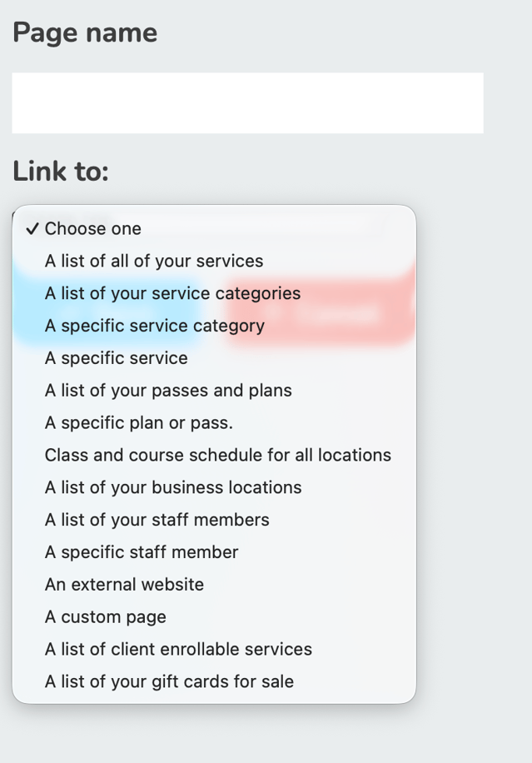This screenshot has height=763, width=532.
Task: Click the Page name text input field
Action: click(246, 102)
